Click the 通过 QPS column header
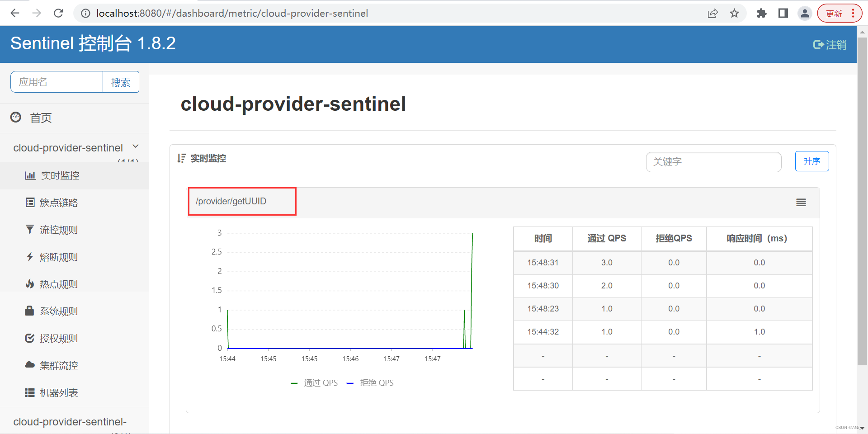This screenshot has height=434, width=868. pos(607,238)
